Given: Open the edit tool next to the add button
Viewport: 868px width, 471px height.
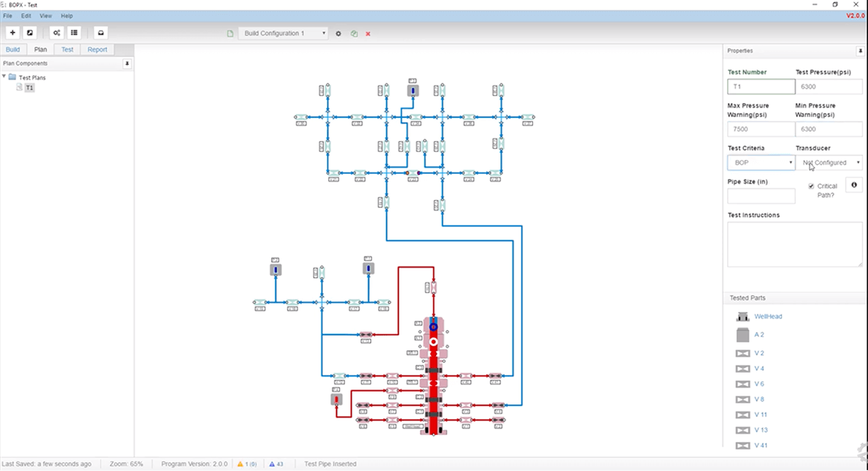Looking at the screenshot, I should (x=29, y=33).
